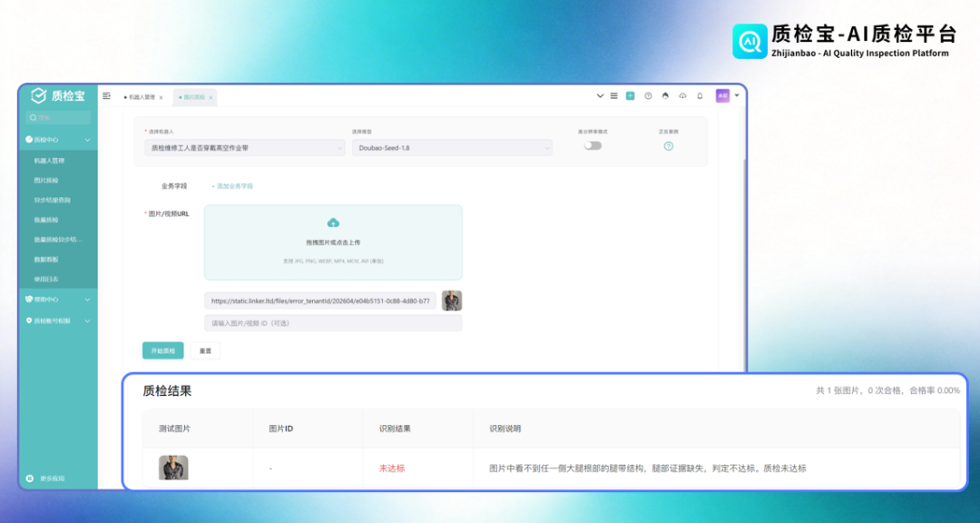Open 批量质检 in the sidebar
980x523 pixels.
(46, 221)
